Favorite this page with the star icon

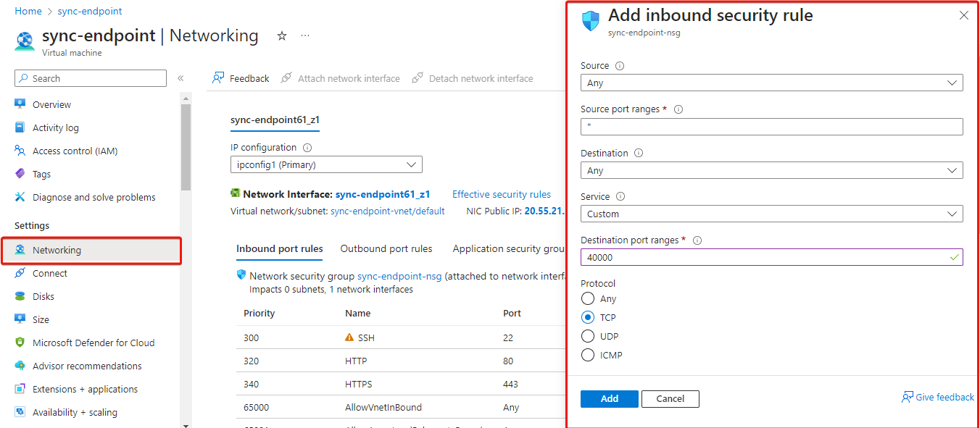(282, 35)
